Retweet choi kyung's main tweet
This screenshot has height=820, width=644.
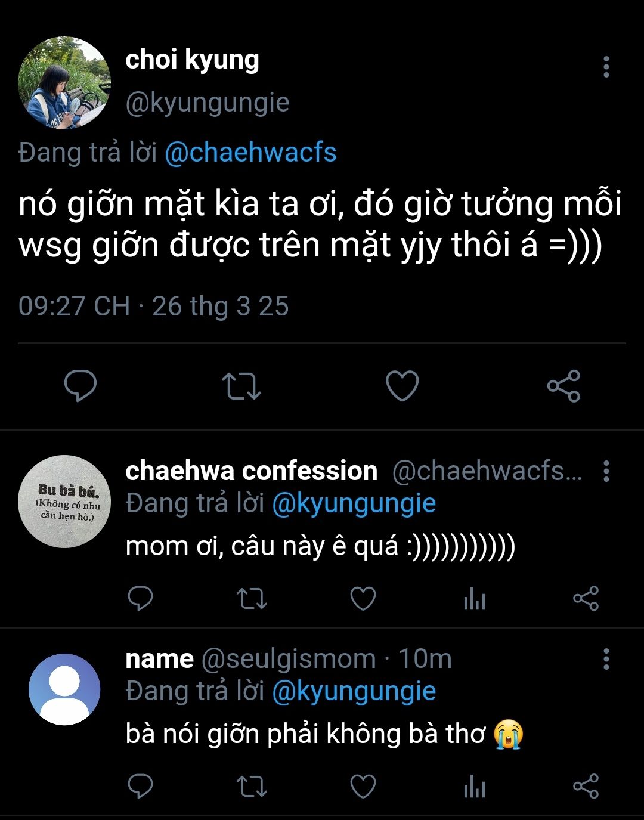(241, 386)
